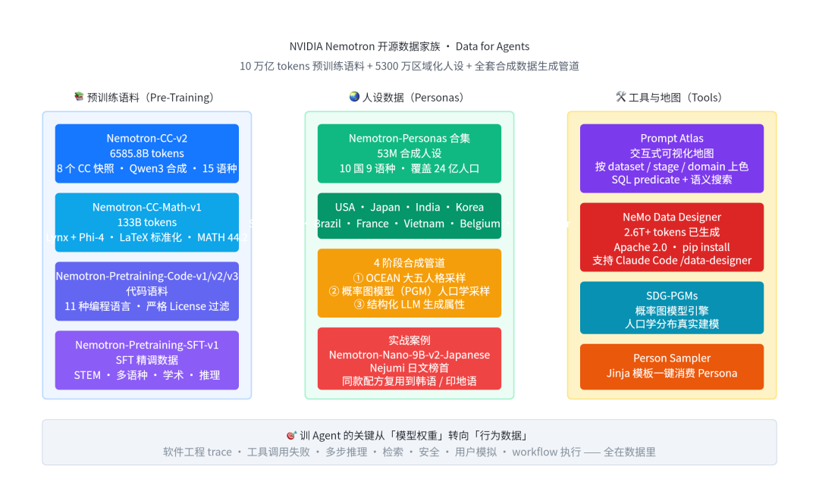Click the text 2.6T+ tokens 已生成
This screenshot has height=504, width=819.
(672, 232)
